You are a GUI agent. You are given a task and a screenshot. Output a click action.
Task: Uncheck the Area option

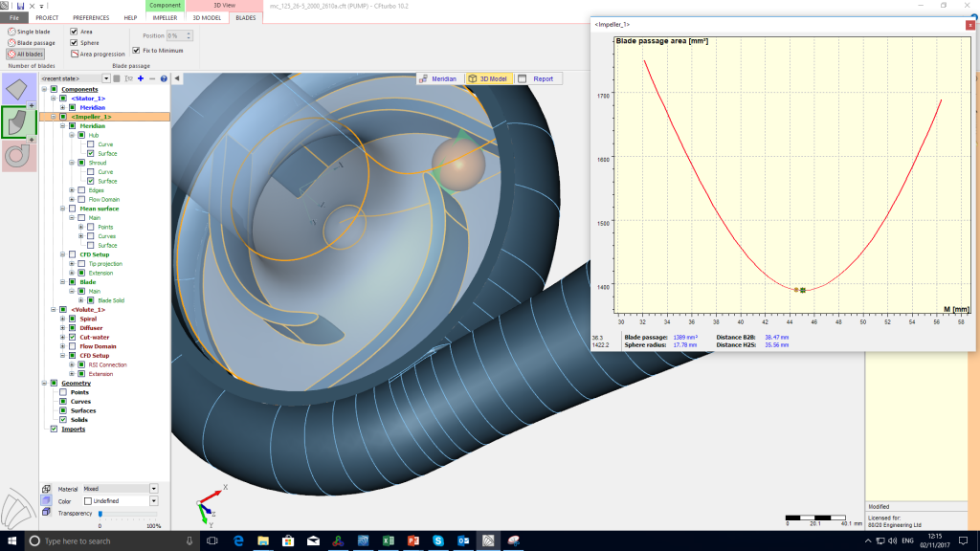(x=74, y=32)
